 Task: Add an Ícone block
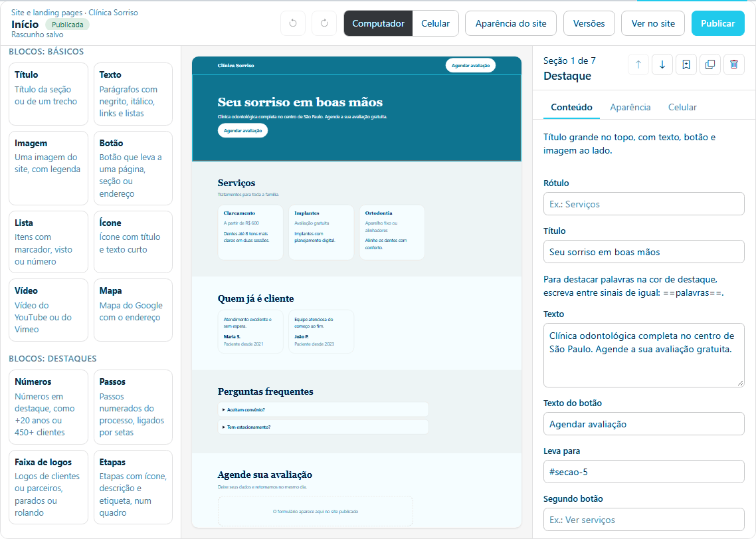pos(133,242)
